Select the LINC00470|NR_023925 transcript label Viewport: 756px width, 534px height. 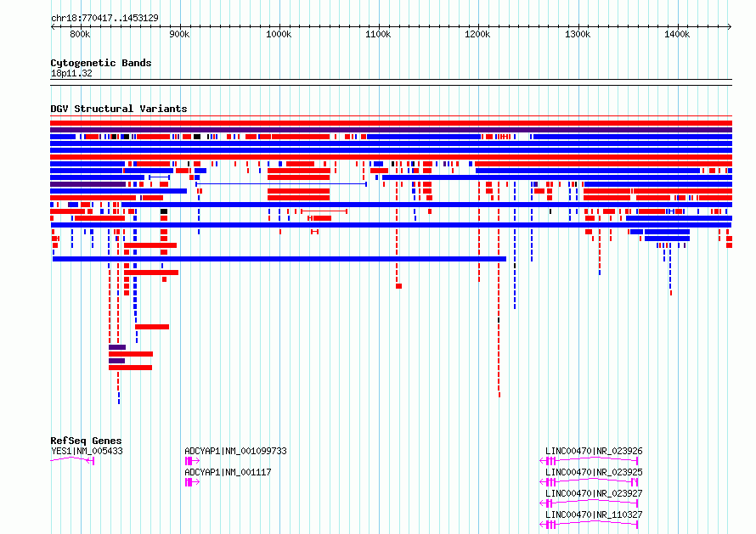pyautogui.click(x=594, y=472)
